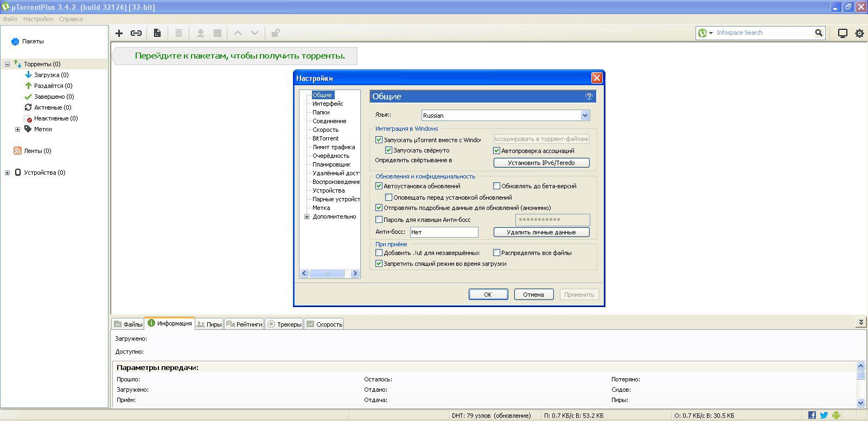The height and width of the screenshot is (421, 868).
Task: Toggle Запускать свёрнуто checkbox
Action: [388, 150]
